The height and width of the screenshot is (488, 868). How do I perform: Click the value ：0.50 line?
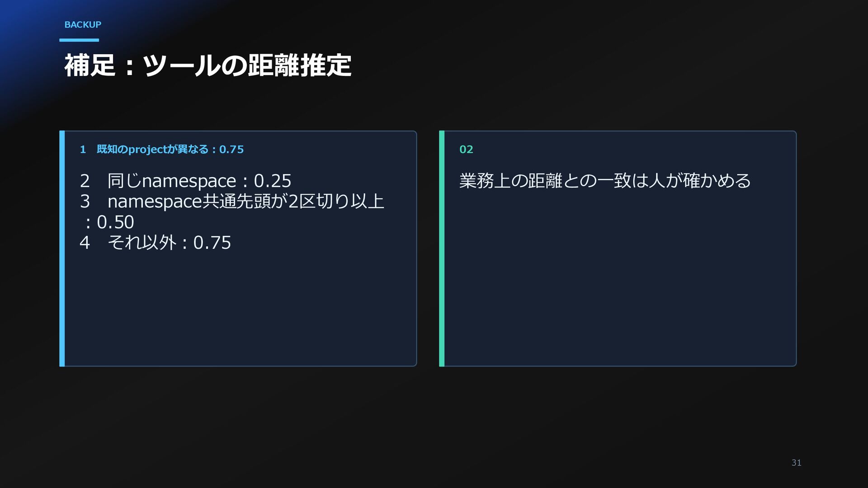[x=107, y=222]
